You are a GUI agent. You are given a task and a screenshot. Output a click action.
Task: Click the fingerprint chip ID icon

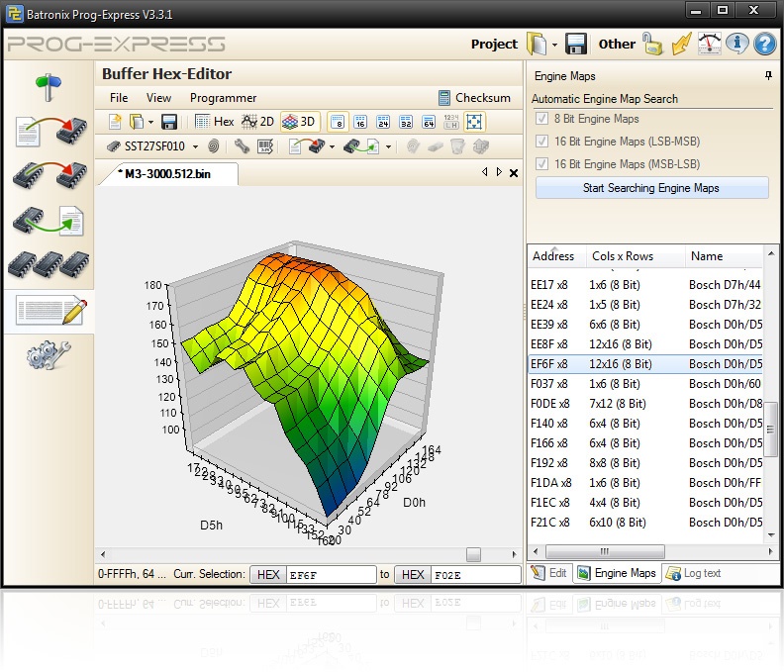click(x=214, y=146)
